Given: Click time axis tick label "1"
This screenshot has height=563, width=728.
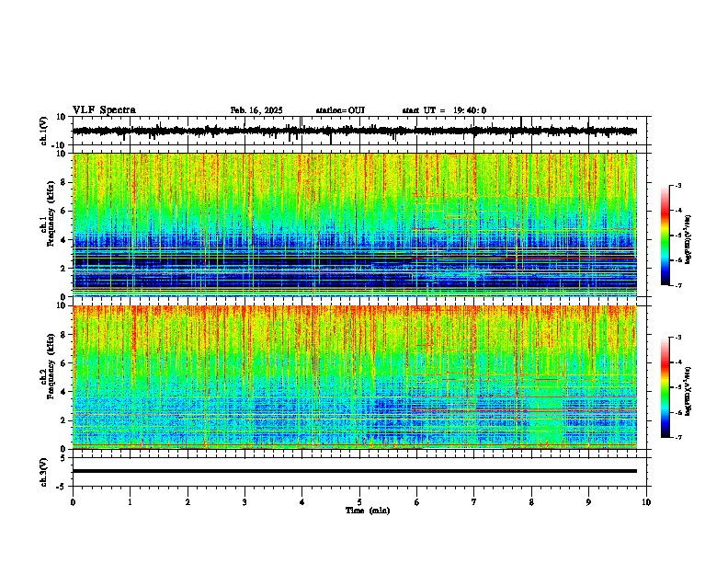Looking at the screenshot, I should tap(130, 502).
